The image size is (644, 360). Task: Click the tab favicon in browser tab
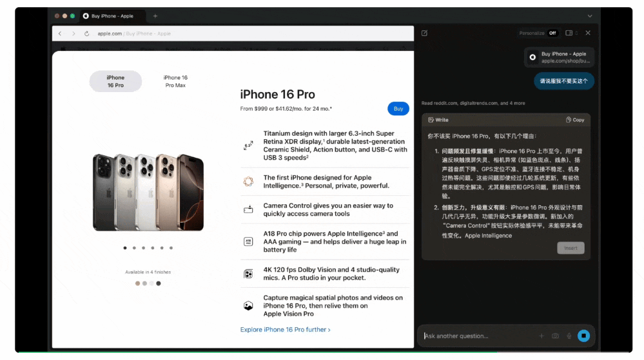click(86, 16)
